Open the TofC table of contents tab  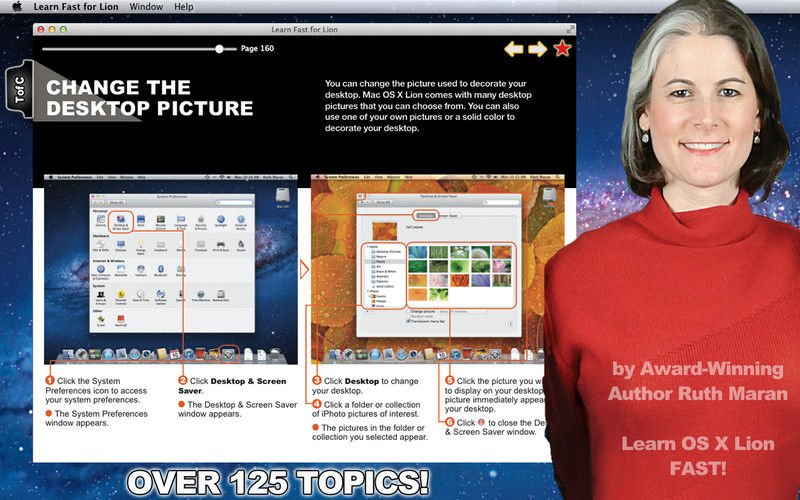19,89
